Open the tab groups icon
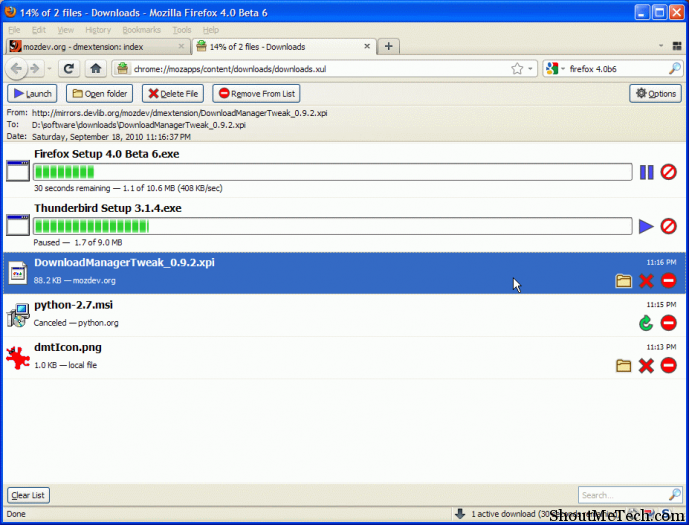Viewport: 689px width, 525px height. pos(677,46)
